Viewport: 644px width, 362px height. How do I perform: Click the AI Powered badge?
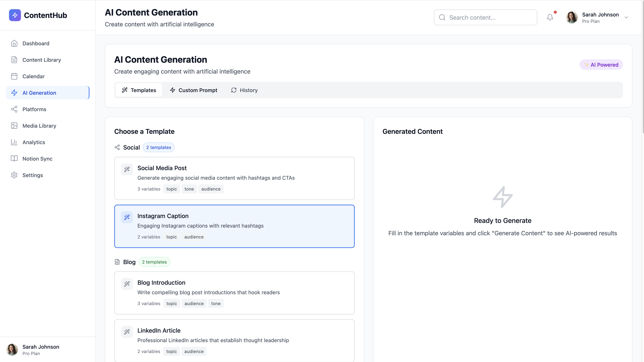point(601,65)
